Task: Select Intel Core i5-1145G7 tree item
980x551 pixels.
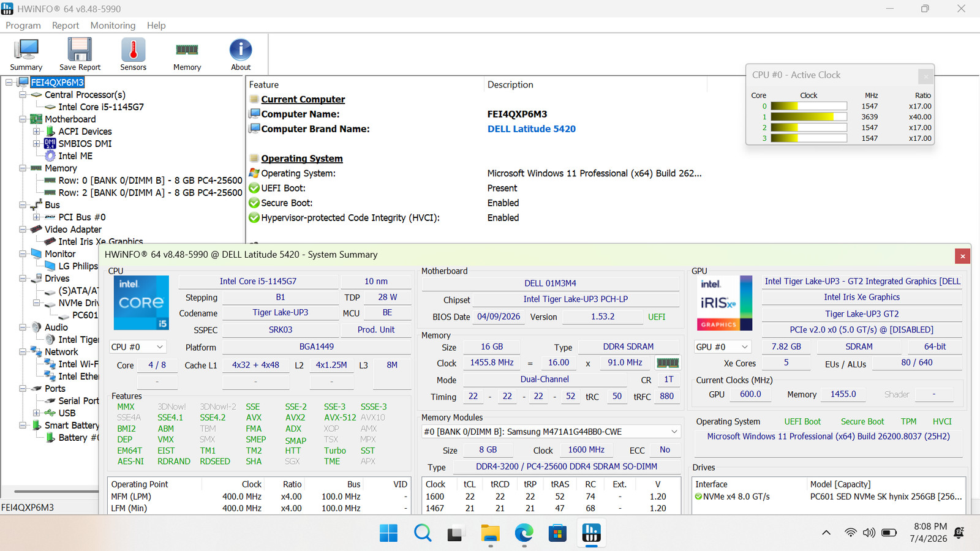Action: 101,107
